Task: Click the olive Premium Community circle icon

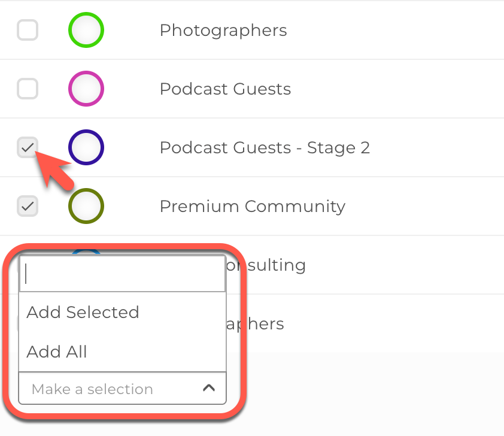Action: pos(86,206)
